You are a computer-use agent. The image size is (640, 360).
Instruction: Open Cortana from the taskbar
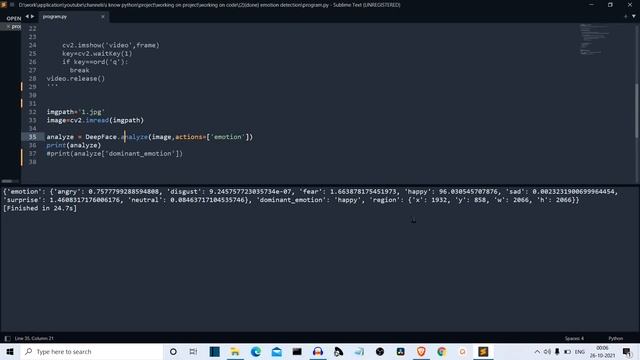pyautogui.click(x=173, y=351)
